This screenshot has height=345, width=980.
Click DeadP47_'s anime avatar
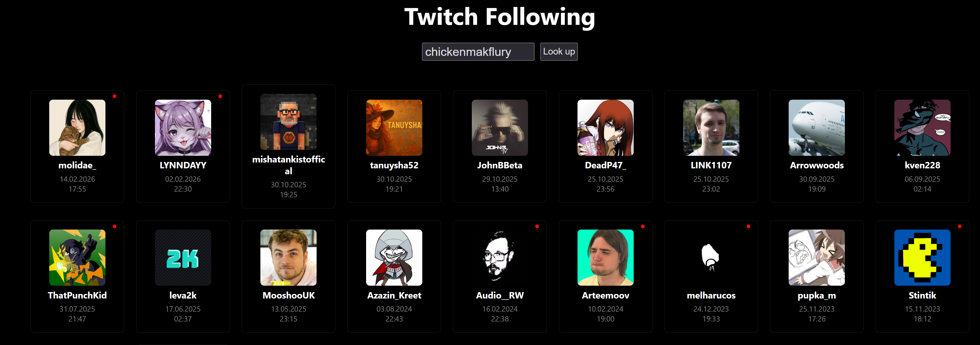click(x=606, y=128)
